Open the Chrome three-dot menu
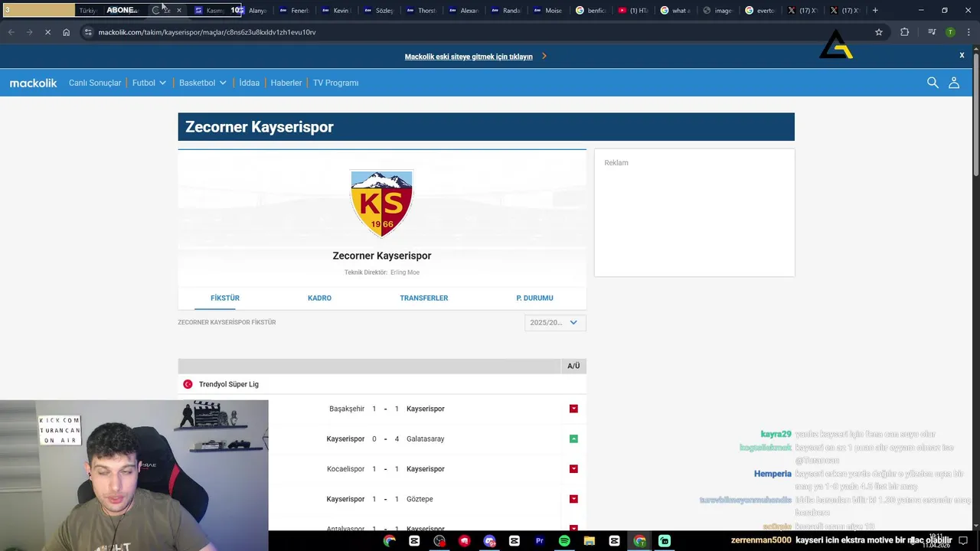Image resolution: width=980 pixels, height=551 pixels. [969, 32]
